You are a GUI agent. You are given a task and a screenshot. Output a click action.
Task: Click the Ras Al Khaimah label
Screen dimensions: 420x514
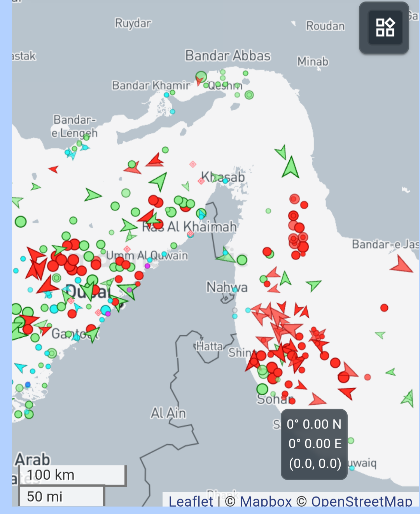(189, 226)
